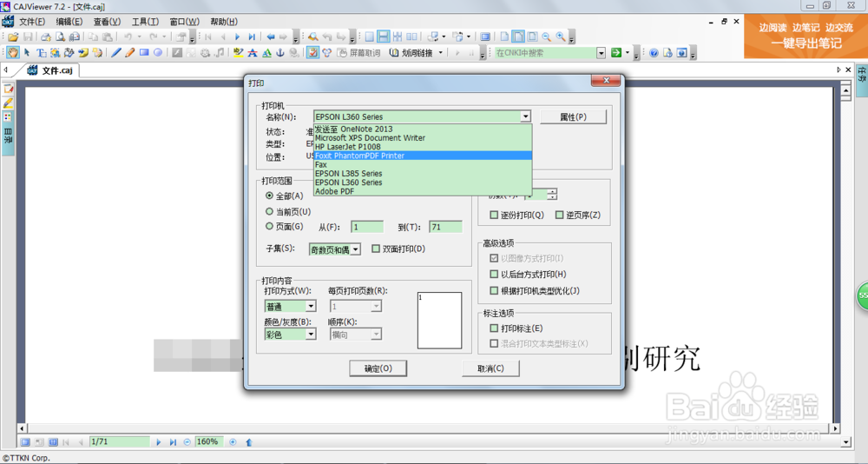Click the 到(T) end page field
Viewport: 868px width, 464px height.
pyautogui.click(x=445, y=227)
